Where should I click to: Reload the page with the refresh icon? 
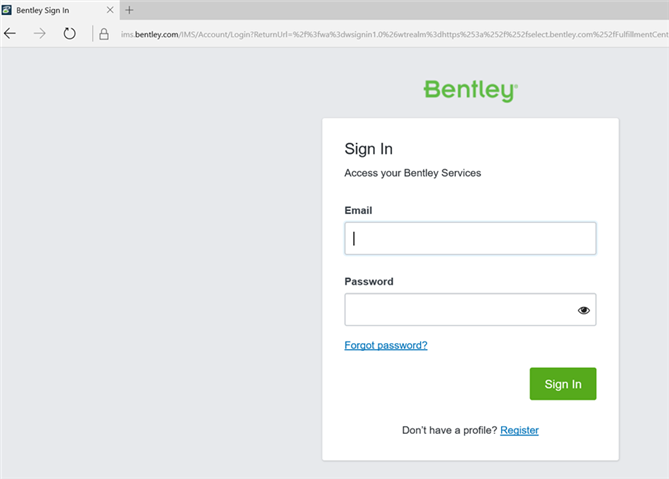pos(69,33)
